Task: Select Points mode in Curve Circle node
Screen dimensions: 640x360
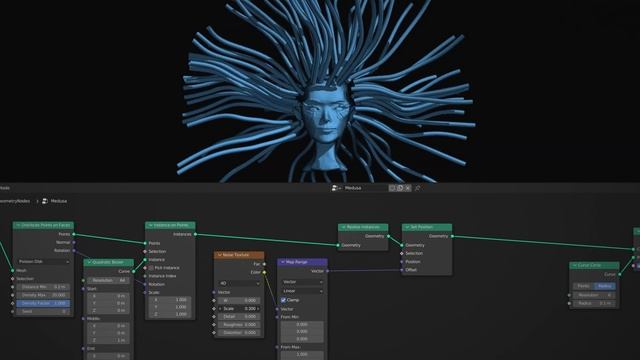Action: coord(583,286)
